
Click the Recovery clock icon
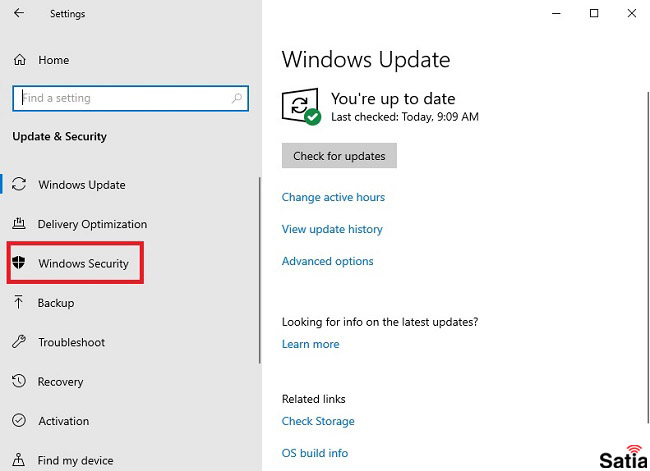19,381
